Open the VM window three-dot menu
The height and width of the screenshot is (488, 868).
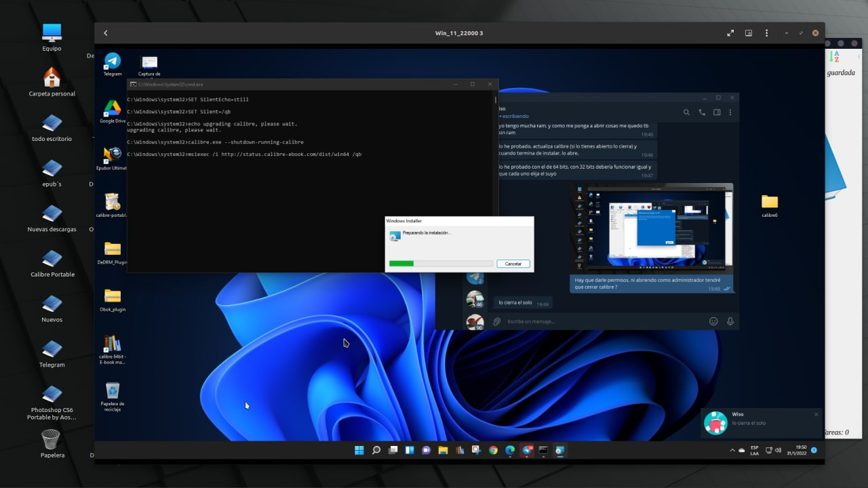click(x=767, y=33)
